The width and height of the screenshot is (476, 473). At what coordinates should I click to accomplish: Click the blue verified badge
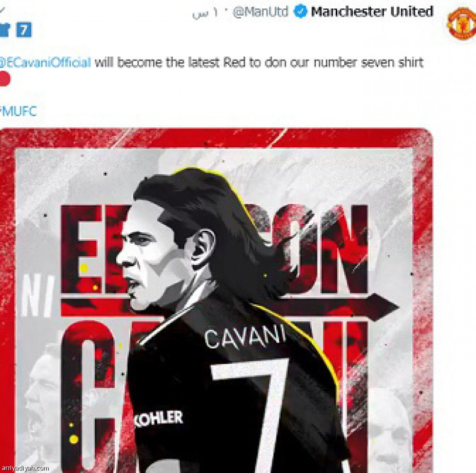point(300,12)
